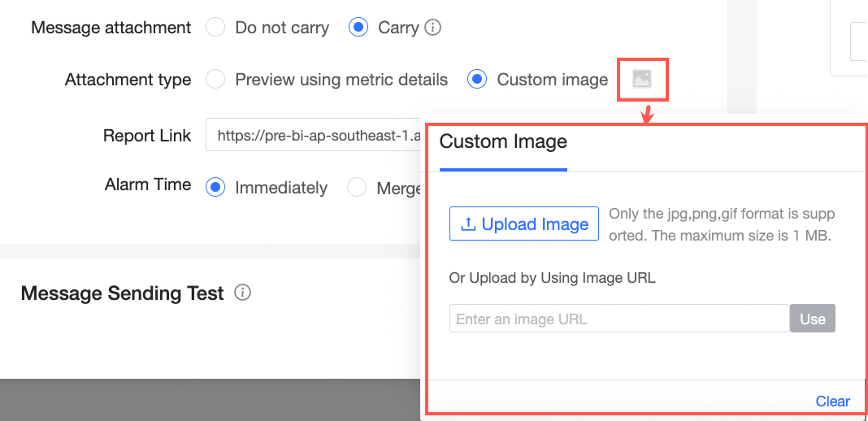The width and height of the screenshot is (868, 421).
Task: Switch to the Custom Image tab
Action: 503,141
